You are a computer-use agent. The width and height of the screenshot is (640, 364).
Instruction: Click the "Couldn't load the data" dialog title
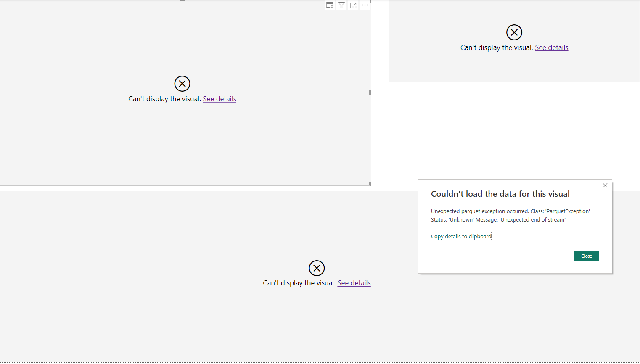click(x=500, y=194)
